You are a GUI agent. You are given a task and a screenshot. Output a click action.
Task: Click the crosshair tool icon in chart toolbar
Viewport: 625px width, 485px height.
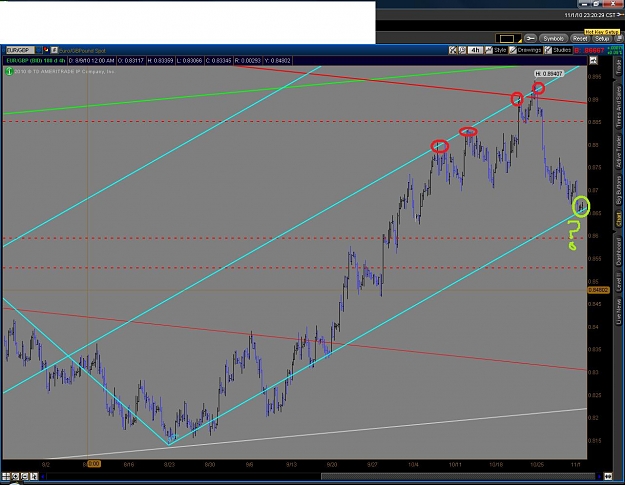tap(453, 50)
